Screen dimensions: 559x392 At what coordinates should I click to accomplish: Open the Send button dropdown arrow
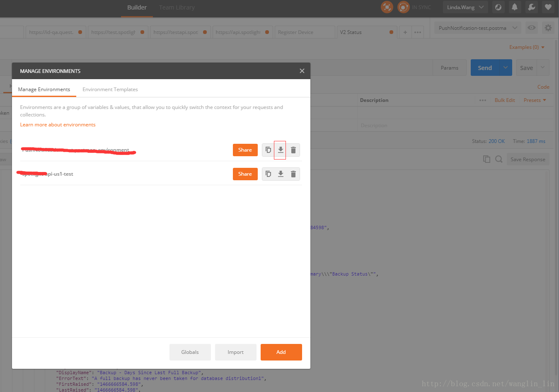click(x=506, y=68)
